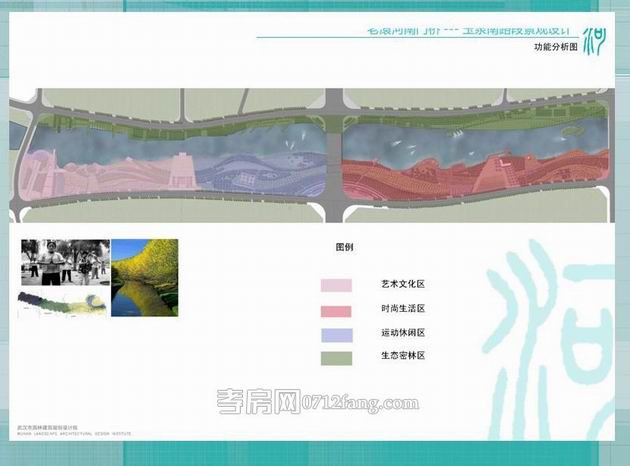Click the central road bridge crossing the river
Image resolution: width=630 pixels, height=466 pixels.
click(332, 150)
